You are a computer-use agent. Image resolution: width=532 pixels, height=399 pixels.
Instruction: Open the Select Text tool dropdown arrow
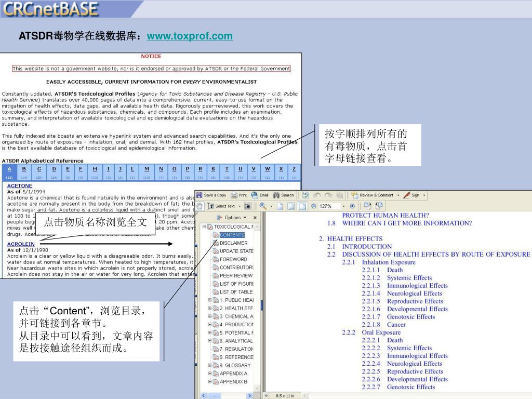coord(239,206)
